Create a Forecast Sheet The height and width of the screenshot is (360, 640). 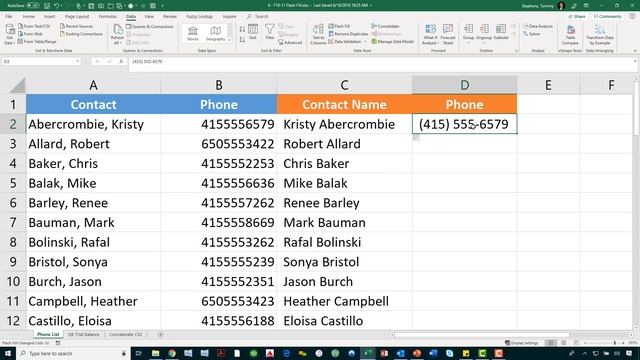click(448, 34)
